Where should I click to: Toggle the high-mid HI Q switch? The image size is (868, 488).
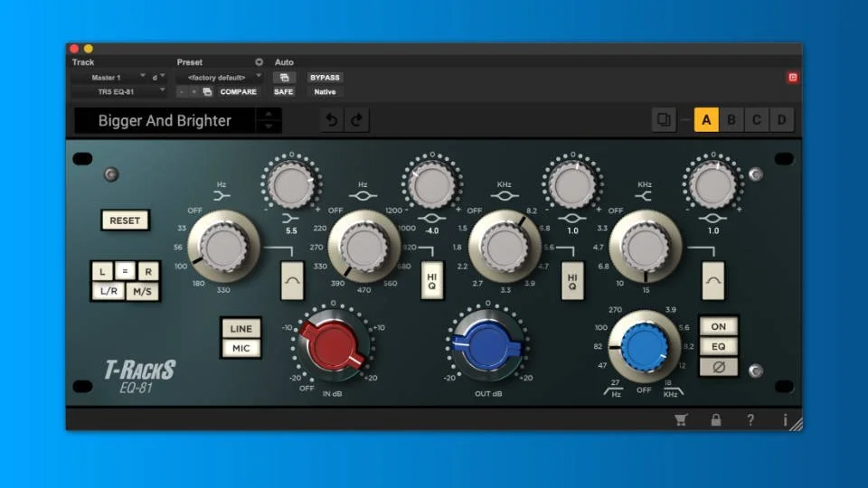pos(572,281)
